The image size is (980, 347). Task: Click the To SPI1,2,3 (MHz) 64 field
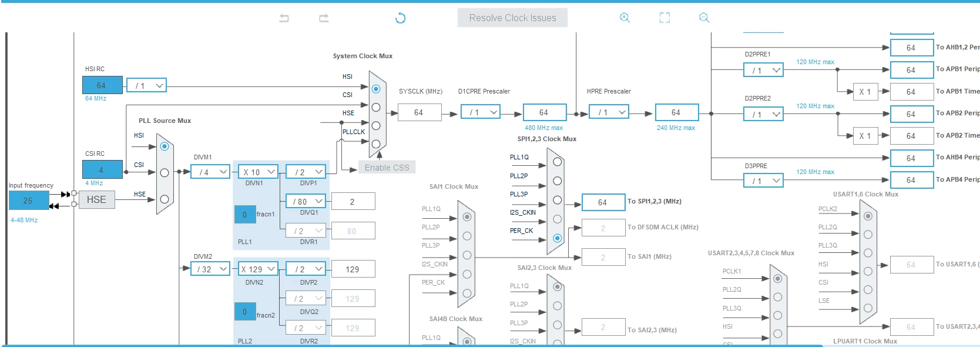[603, 202]
